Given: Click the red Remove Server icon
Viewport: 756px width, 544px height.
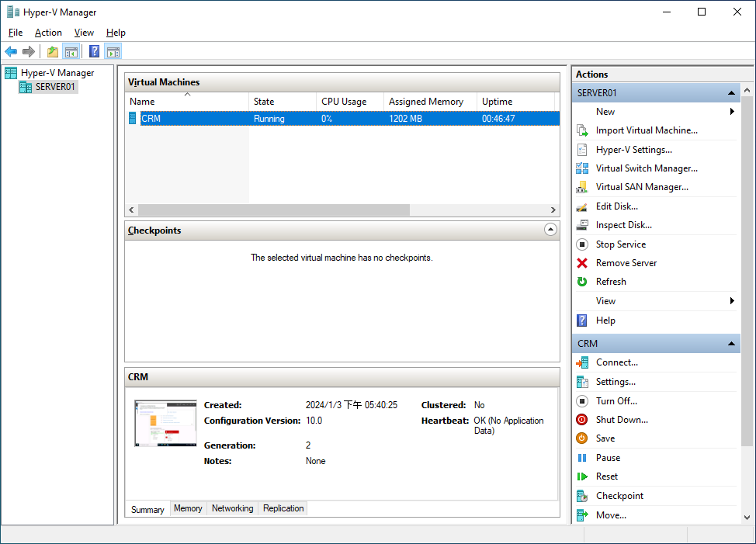Looking at the screenshot, I should (x=582, y=263).
